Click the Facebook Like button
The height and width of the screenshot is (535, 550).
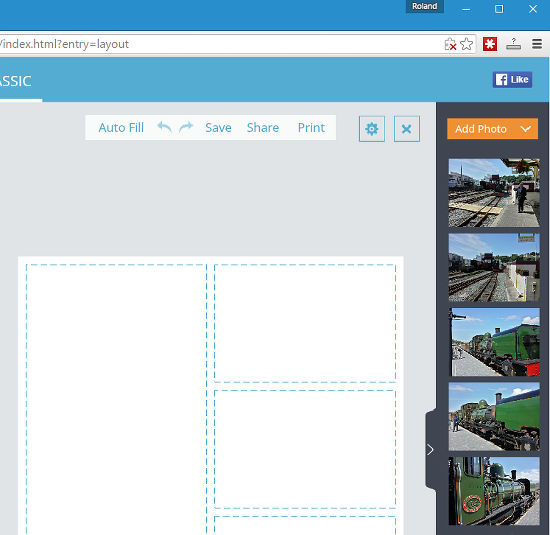click(x=512, y=80)
